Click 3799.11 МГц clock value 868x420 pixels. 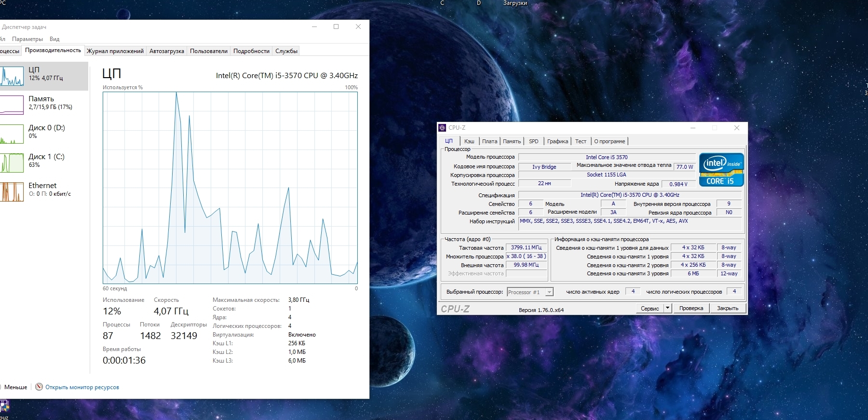[526, 247]
